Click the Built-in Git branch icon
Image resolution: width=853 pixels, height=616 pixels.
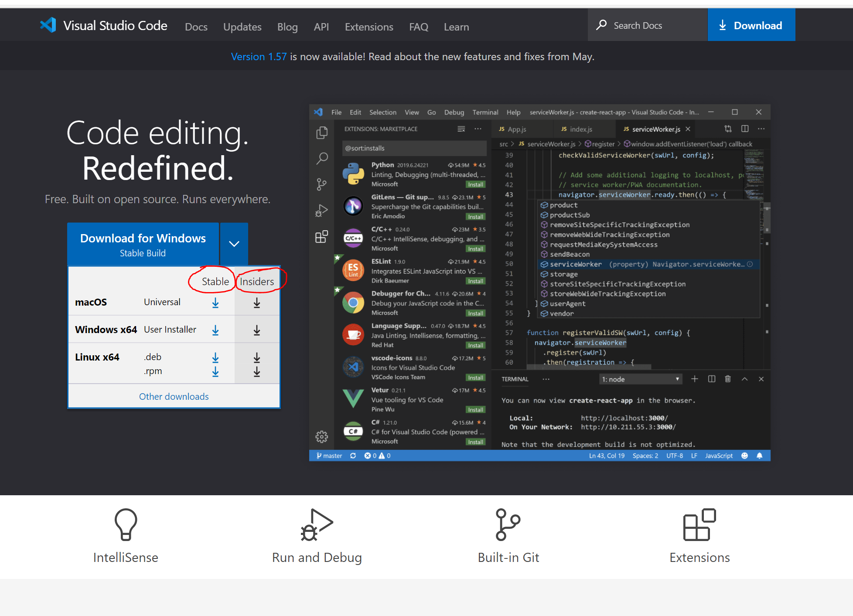[x=508, y=524]
